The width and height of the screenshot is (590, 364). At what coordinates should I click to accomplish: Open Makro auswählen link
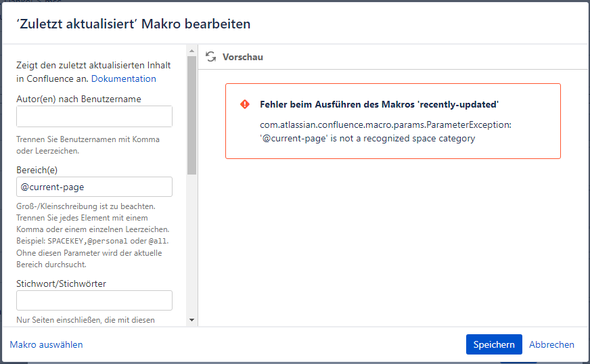point(46,344)
